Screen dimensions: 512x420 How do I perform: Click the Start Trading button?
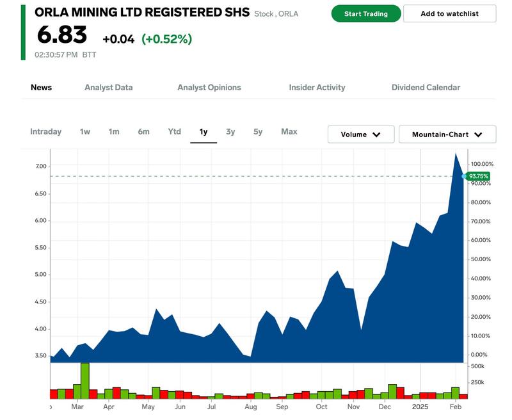coord(365,13)
